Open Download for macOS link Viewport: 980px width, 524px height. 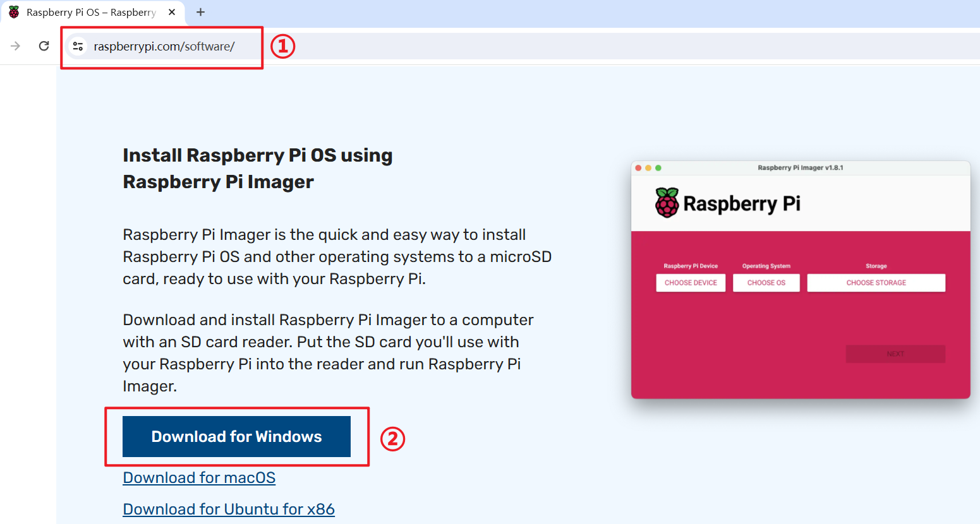[x=199, y=478]
